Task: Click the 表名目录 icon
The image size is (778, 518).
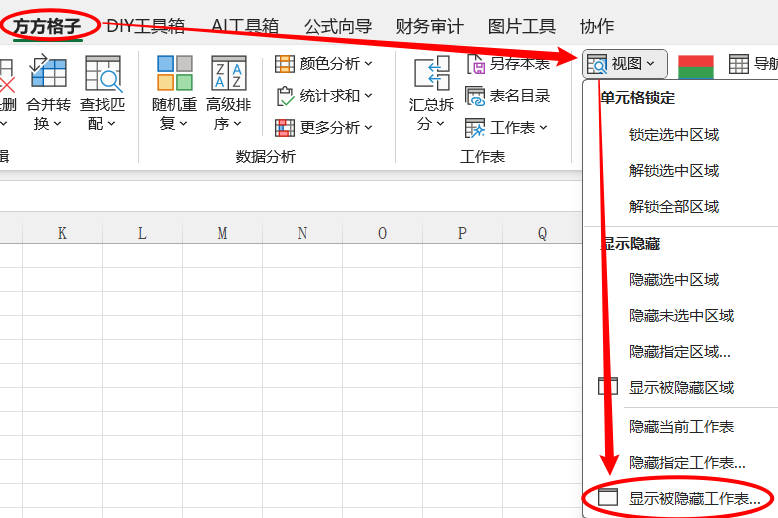Action: tap(476, 96)
